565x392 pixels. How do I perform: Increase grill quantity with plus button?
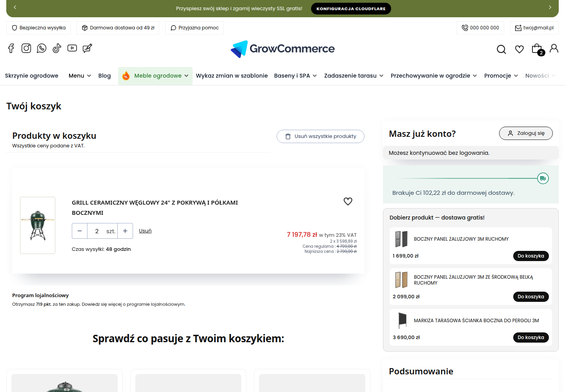click(x=125, y=231)
